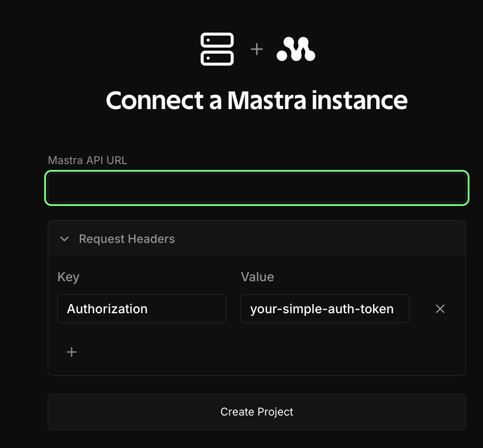Collapse Request Headers using the chevron
Viewport: 483px width, 448px height.
point(64,239)
